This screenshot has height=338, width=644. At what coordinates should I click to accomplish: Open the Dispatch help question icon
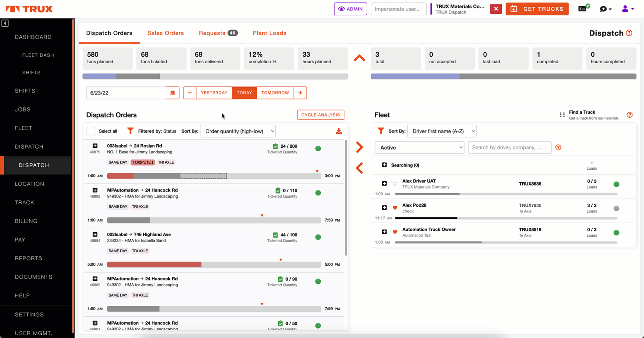[x=629, y=33]
